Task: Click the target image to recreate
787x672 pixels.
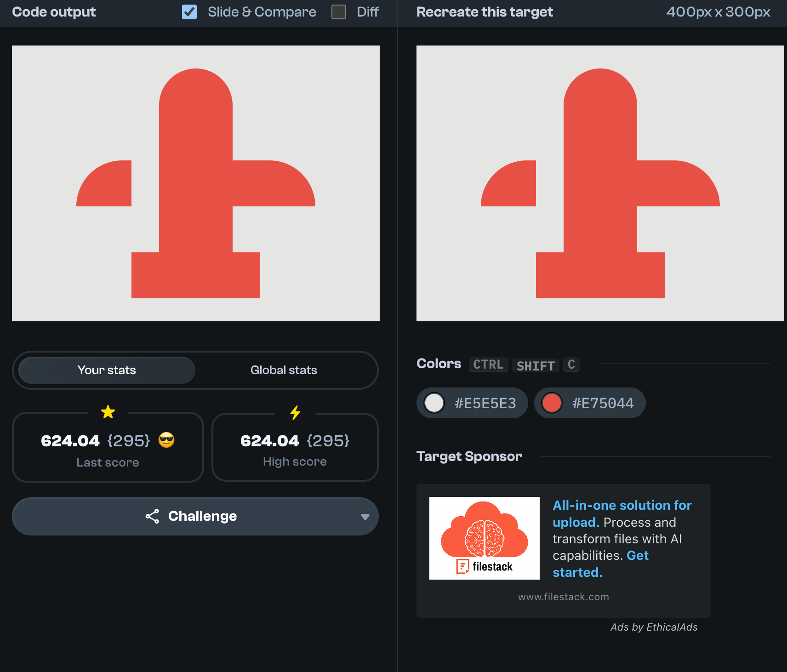Action: [x=600, y=183]
